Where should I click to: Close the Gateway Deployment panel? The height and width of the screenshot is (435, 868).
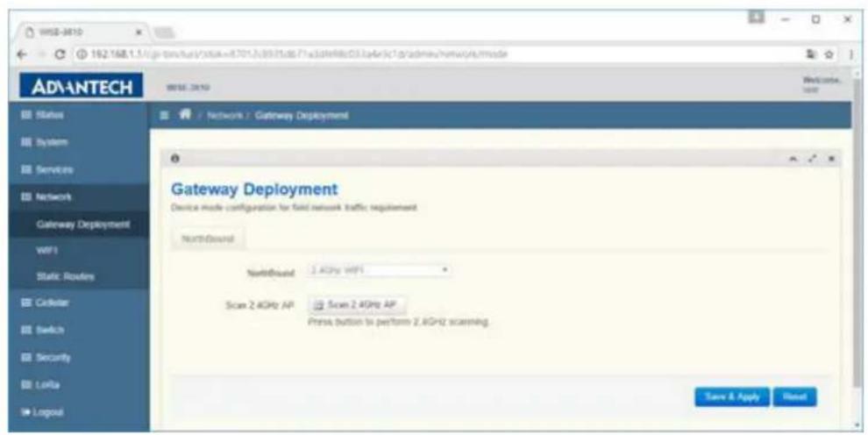point(831,159)
